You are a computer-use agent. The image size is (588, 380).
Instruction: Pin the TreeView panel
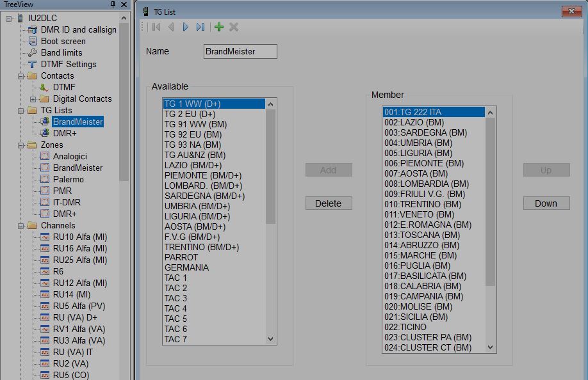113,4
